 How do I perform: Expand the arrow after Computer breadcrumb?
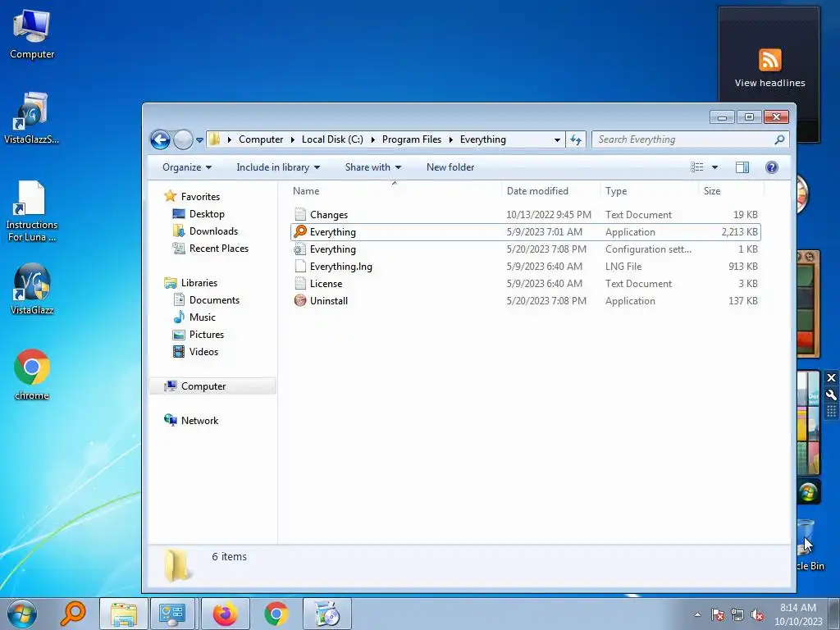click(293, 139)
